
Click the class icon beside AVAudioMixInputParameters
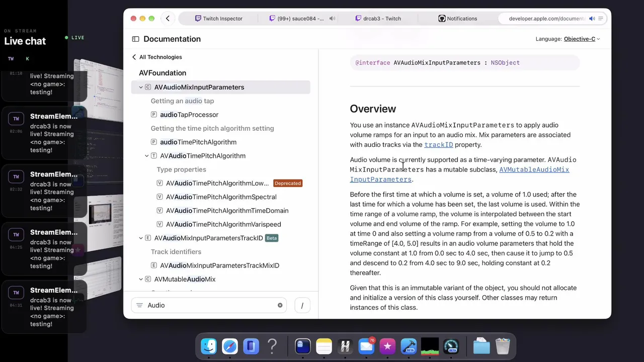(x=148, y=87)
